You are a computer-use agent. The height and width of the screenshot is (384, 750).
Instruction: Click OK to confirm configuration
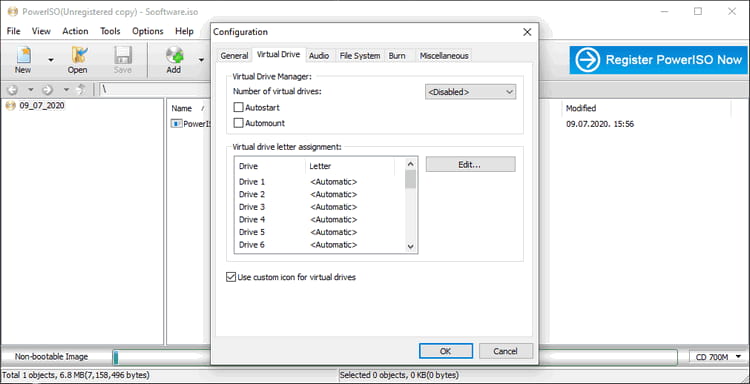click(446, 351)
